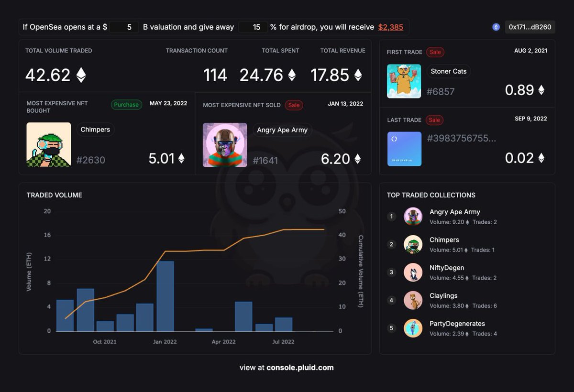The width and height of the screenshot is (574, 392).
Task: Click the NiftyDegen avatar in Top Traded
Action: tap(413, 272)
